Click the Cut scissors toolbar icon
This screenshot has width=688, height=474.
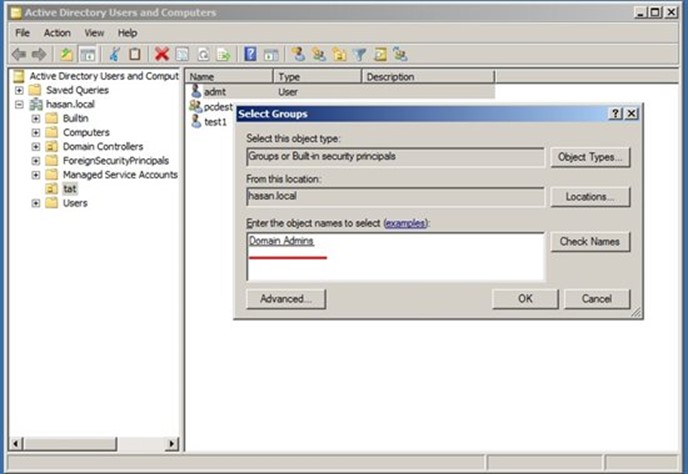click(x=115, y=54)
